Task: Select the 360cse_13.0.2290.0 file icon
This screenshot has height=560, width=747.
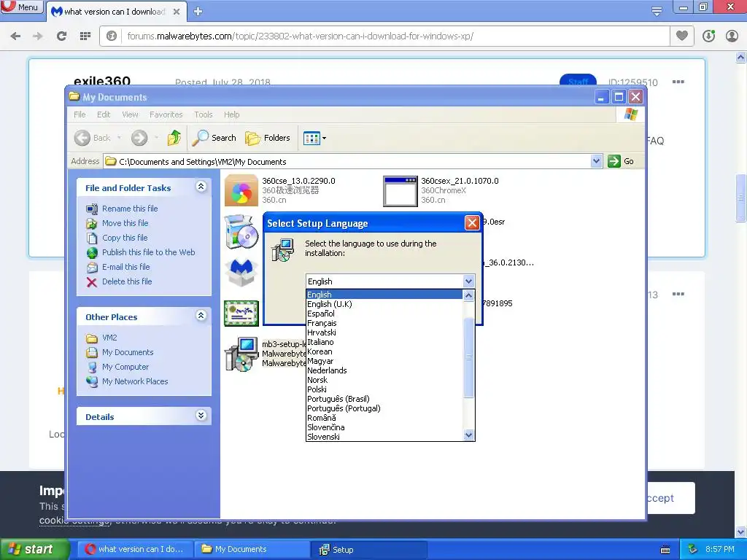Action: click(241, 190)
